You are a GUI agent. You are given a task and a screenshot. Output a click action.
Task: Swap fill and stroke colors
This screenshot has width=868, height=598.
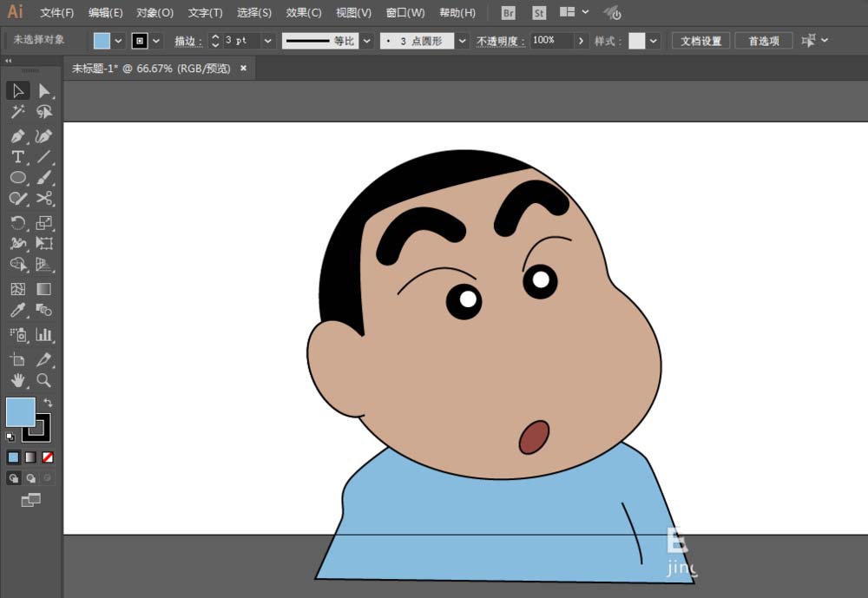[48, 403]
